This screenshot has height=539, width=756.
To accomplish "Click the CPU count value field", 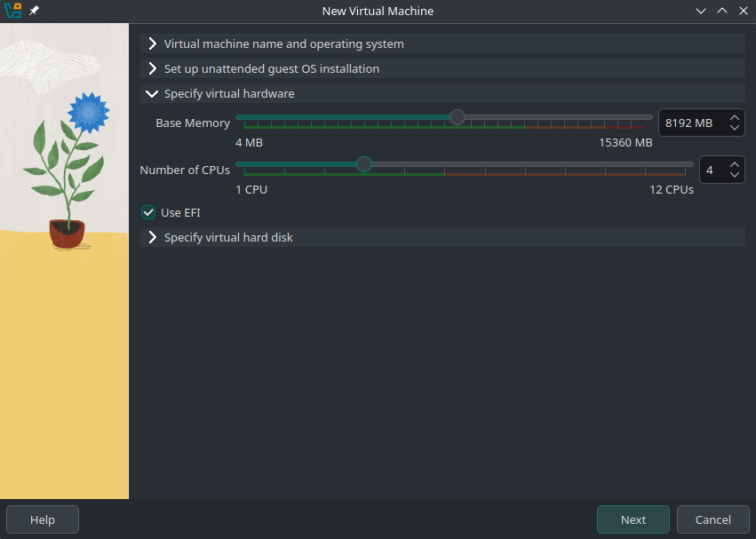I will 712,170.
